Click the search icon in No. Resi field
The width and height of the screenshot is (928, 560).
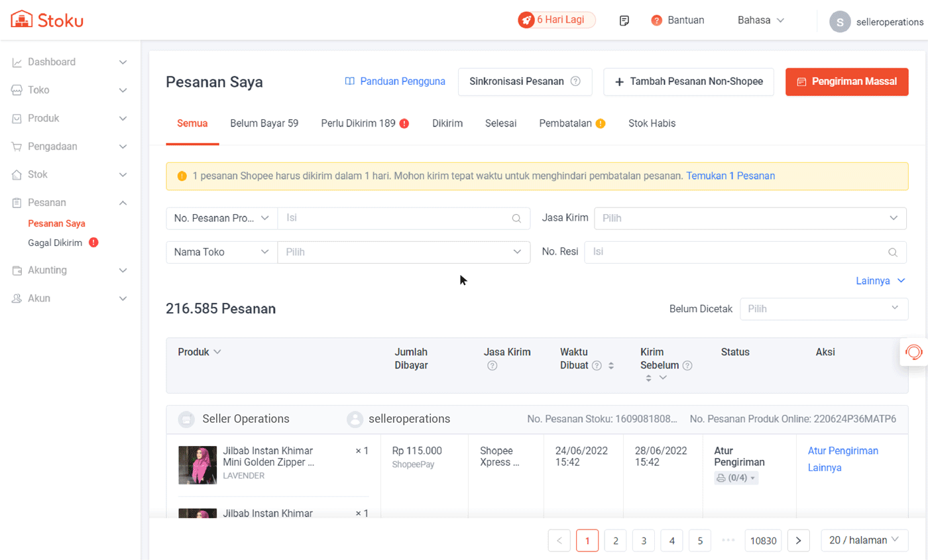893,252
